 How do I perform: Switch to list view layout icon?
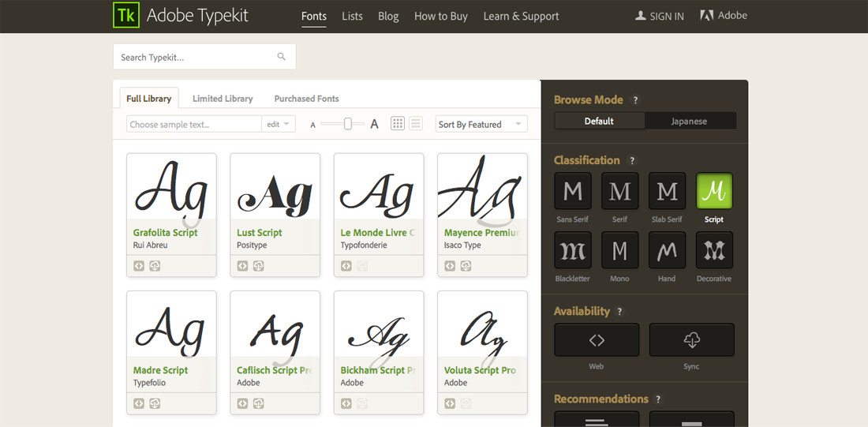416,123
